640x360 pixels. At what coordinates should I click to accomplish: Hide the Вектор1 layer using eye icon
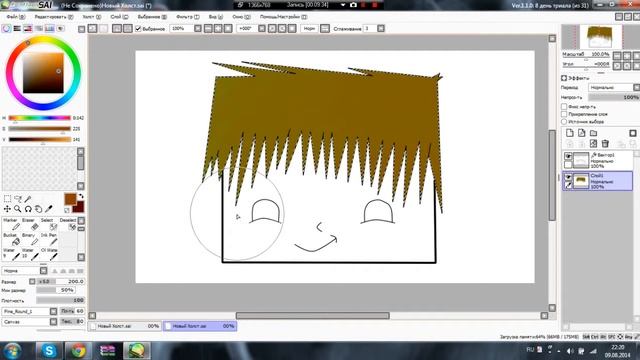pyautogui.click(x=568, y=156)
